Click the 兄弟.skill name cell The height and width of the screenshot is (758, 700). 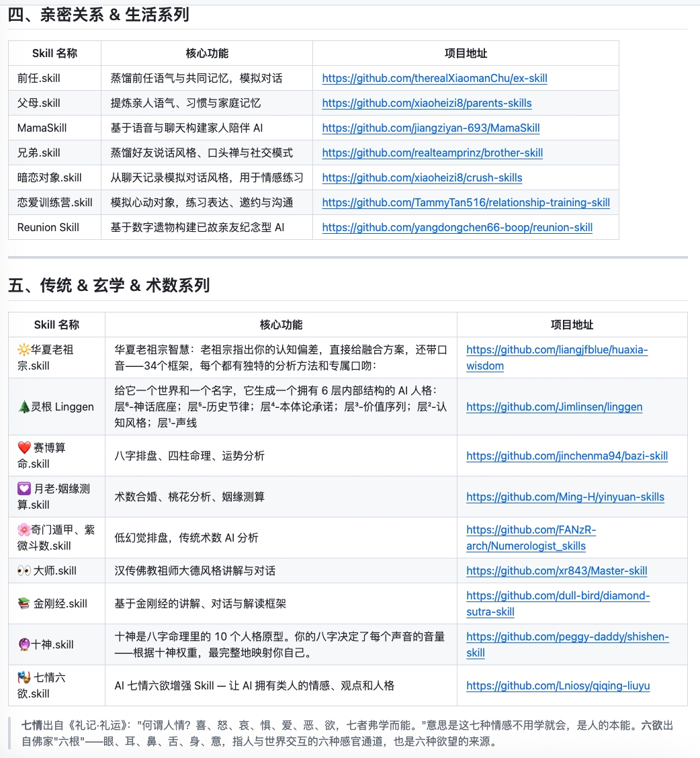coord(54,153)
